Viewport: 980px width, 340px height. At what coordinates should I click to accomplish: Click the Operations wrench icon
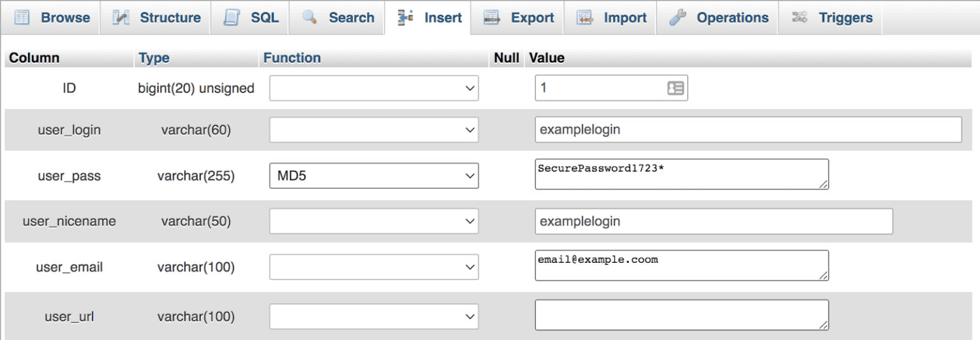(x=678, y=17)
